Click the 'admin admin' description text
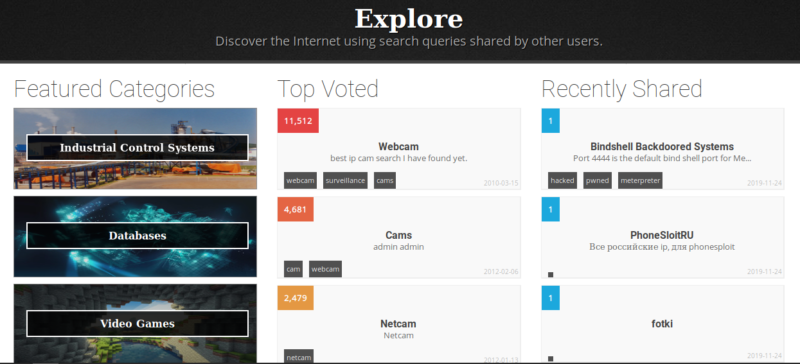This screenshot has height=364, width=800. click(398, 247)
